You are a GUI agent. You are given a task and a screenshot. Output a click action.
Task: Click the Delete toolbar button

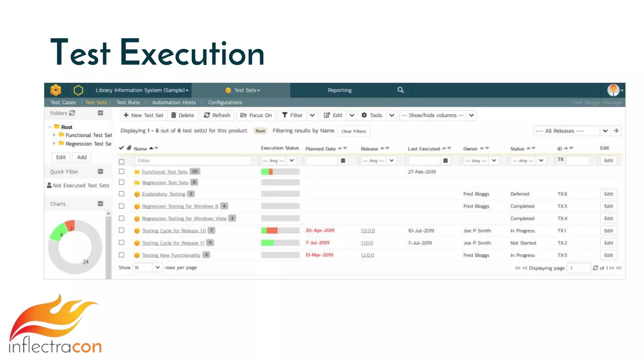click(182, 115)
